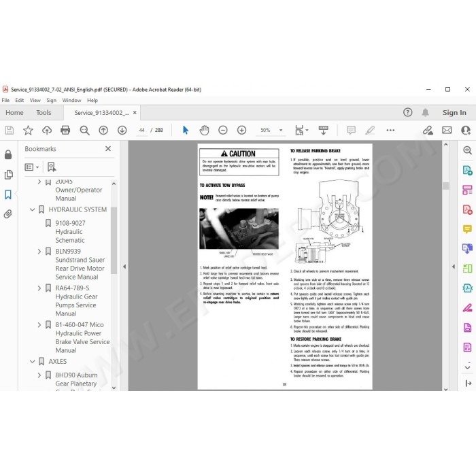Click bookmarks panel scroll down arrow
The height and width of the screenshot is (476, 476).
[114, 388]
